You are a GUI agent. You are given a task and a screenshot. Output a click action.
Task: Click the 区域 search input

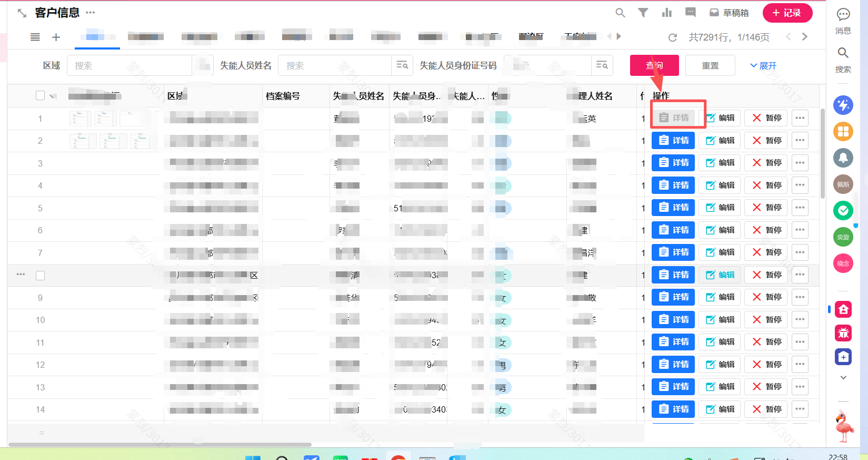[x=129, y=65]
